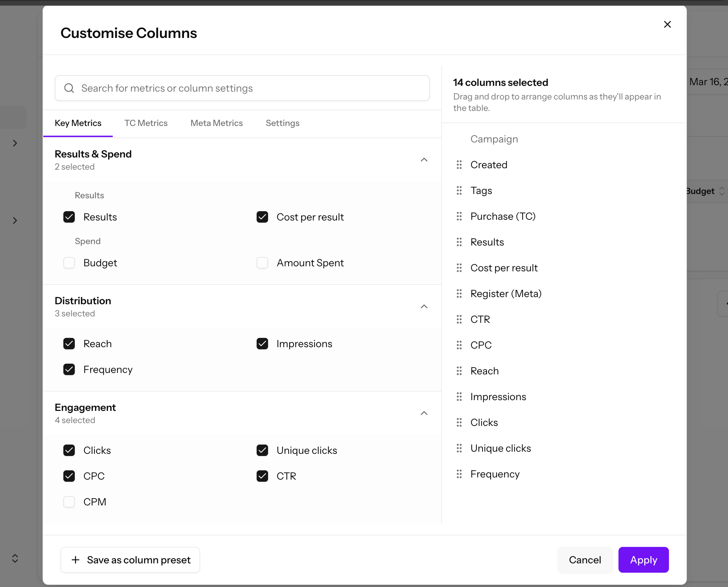The height and width of the screenshot is (587, 728).
Task: Grab the drag handle beside Created
Action: pyautogui.click(x=459, y=165)
